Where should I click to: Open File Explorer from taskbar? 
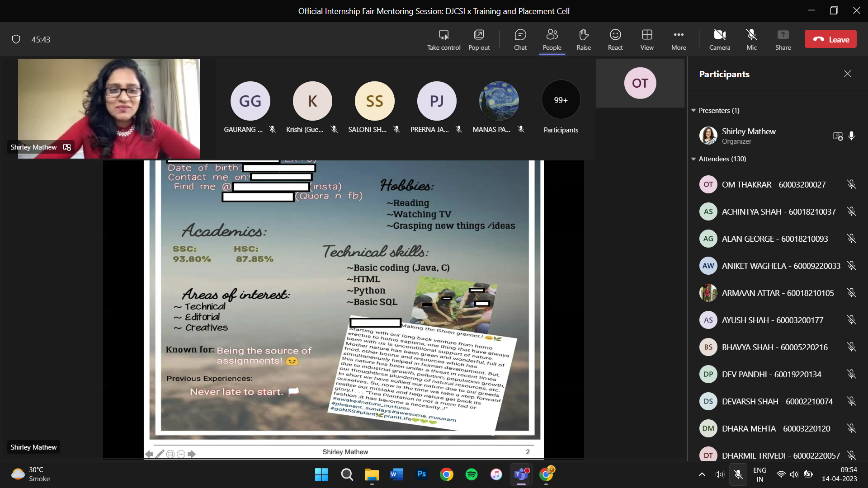coord(372,474)
